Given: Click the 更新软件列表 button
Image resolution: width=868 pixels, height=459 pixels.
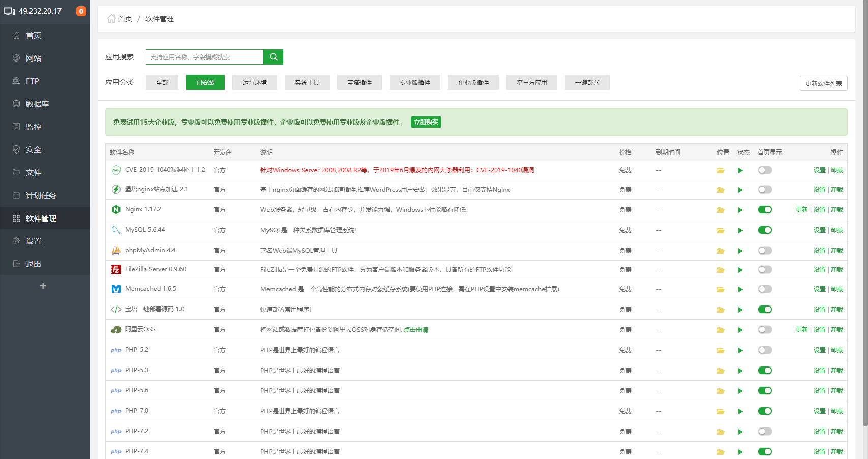Looking at the screenshot, I should [x=824, y=83].
